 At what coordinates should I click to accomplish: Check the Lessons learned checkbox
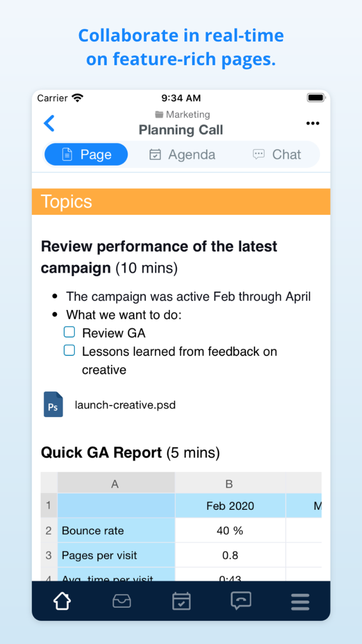coord(69,350)
